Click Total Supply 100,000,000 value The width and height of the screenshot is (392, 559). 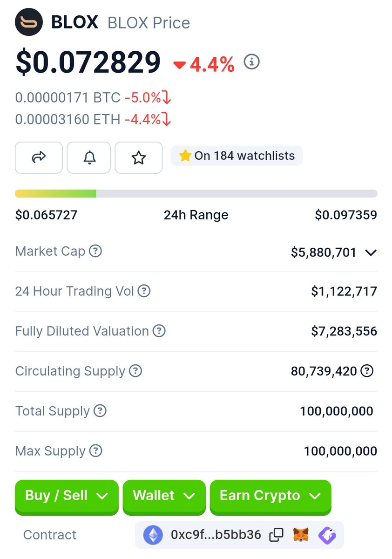pyautogui.click(x=337, y=411)
